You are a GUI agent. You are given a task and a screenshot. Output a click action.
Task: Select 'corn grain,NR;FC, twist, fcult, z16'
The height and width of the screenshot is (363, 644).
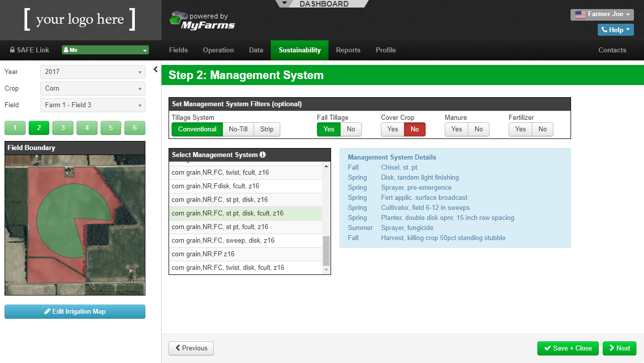pos(246,173)
